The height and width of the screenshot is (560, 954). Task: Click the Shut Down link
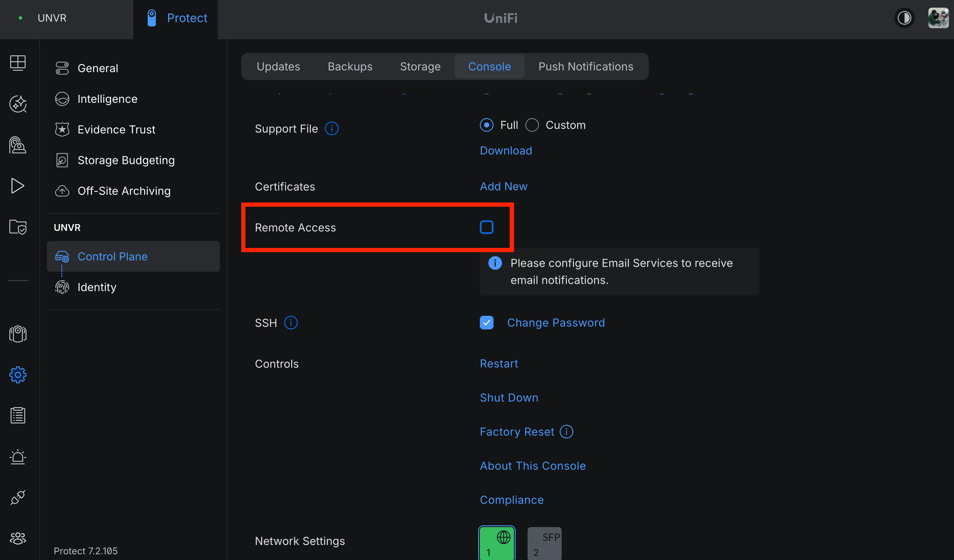(509, 398)
